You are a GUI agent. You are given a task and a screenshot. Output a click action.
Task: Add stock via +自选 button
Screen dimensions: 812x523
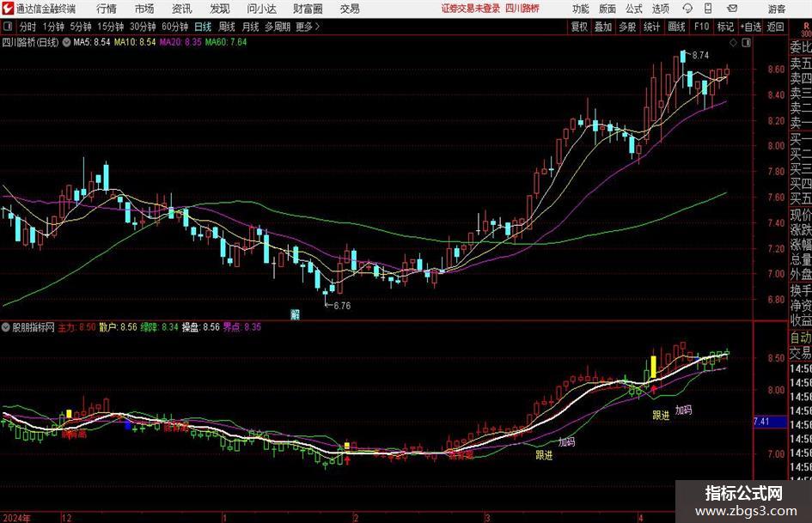(x=751, y=27)
